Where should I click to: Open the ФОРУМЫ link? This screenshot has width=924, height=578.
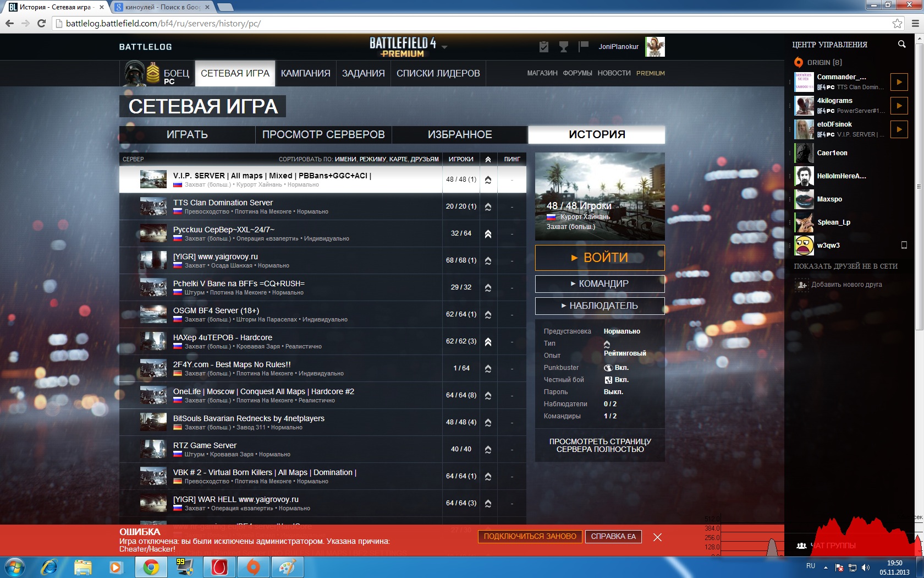coord(577,73)
